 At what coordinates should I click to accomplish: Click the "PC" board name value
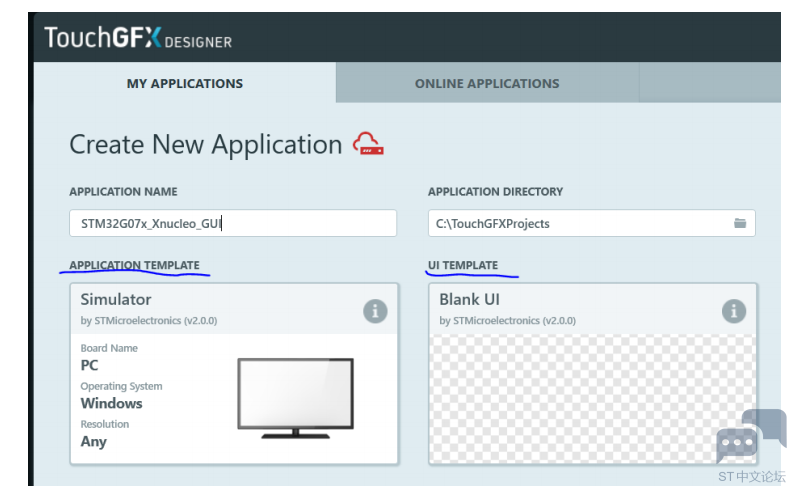89,365
